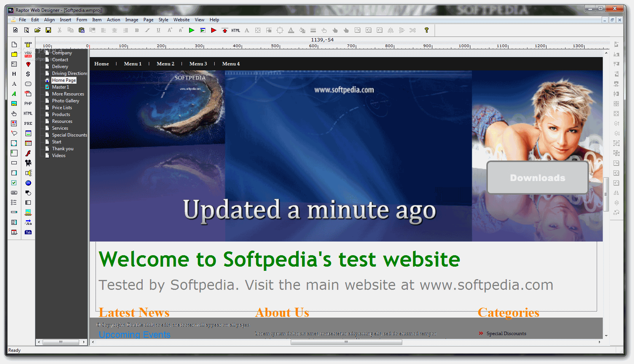The height and width of the screenshot is (364, 634).
Task: Open the Style menu
Action: [163, 20]
